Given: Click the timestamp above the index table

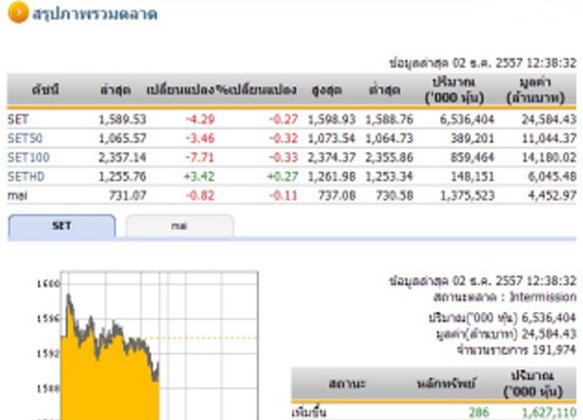Looking at the screenshot, I should (x=483, y=63).
